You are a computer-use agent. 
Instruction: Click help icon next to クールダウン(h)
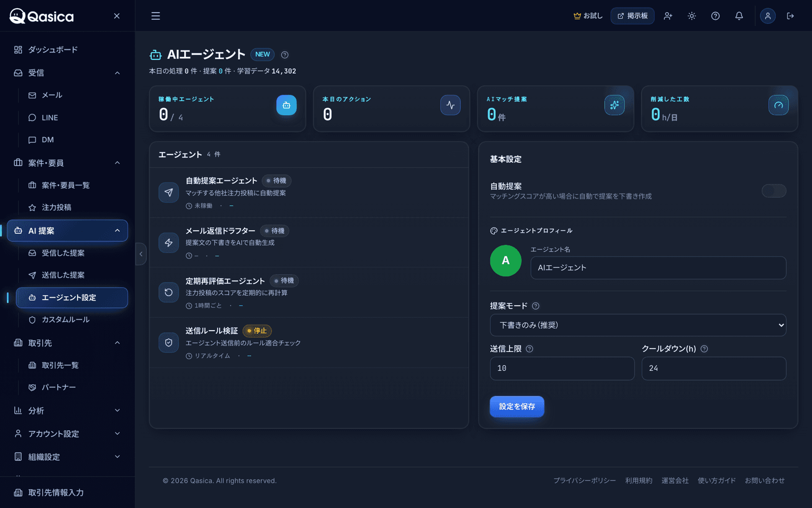coord(704,349)
